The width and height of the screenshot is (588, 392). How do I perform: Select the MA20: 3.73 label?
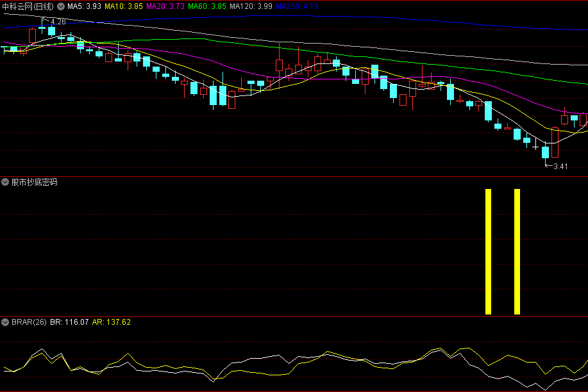[x=165, y=6]
